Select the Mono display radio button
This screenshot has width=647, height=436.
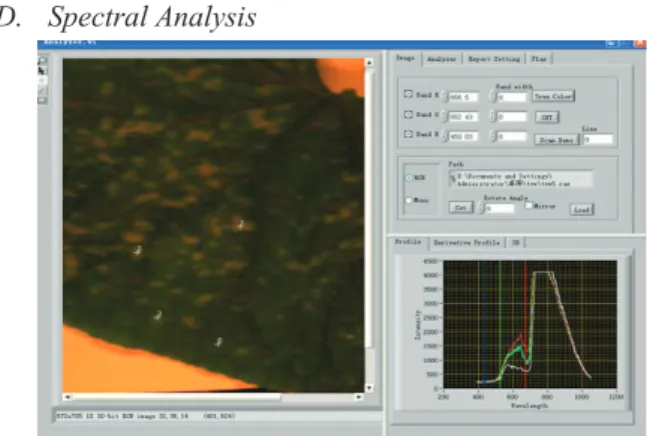[x=409, y=200]
